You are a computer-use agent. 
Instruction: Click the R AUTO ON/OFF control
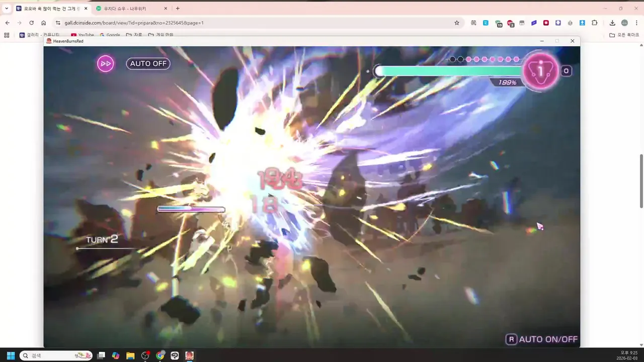(x=542, y=339)
